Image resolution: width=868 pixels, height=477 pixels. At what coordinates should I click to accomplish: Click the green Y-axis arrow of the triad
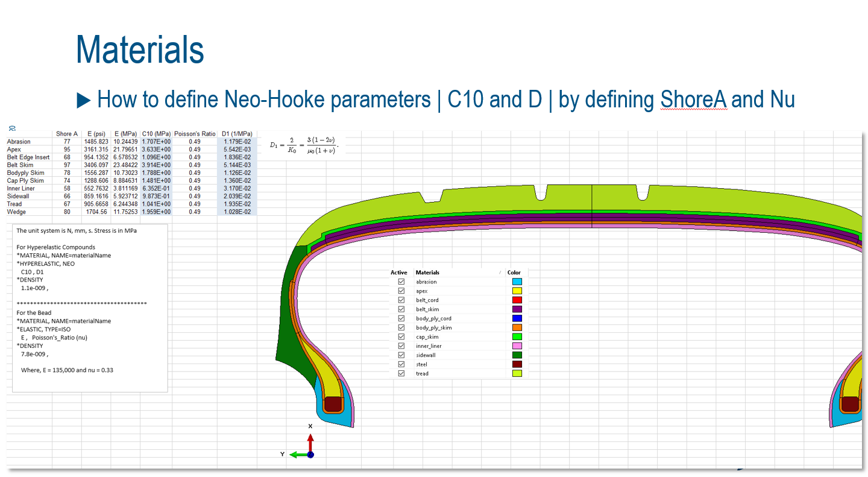pos(297,455)
